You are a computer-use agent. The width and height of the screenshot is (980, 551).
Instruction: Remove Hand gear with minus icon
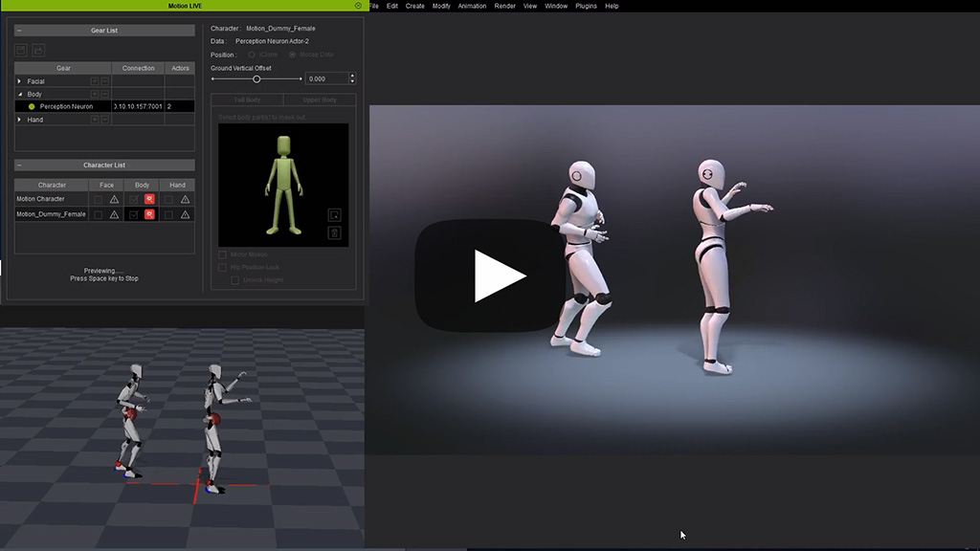pos(104,120)
